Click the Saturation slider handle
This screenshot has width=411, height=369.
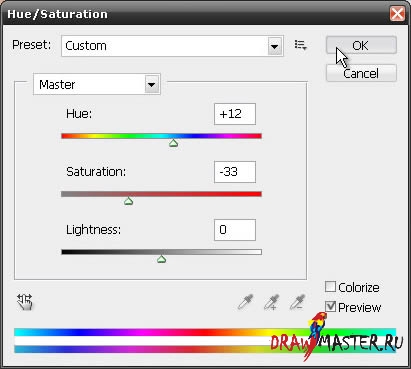pyautogui.click(x=128, y=201)
